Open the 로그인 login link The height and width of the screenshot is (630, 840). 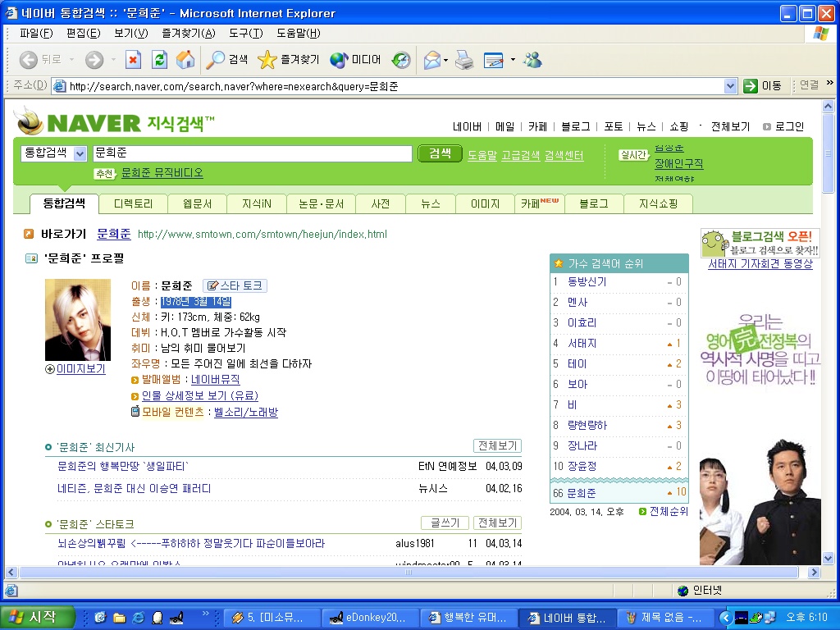[x=789, y=126]
